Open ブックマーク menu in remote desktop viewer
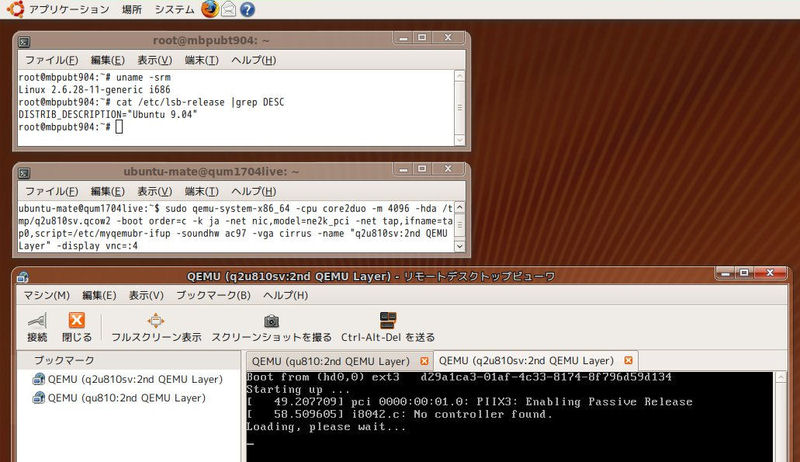The image size is (800, 462). click(213, 295)
